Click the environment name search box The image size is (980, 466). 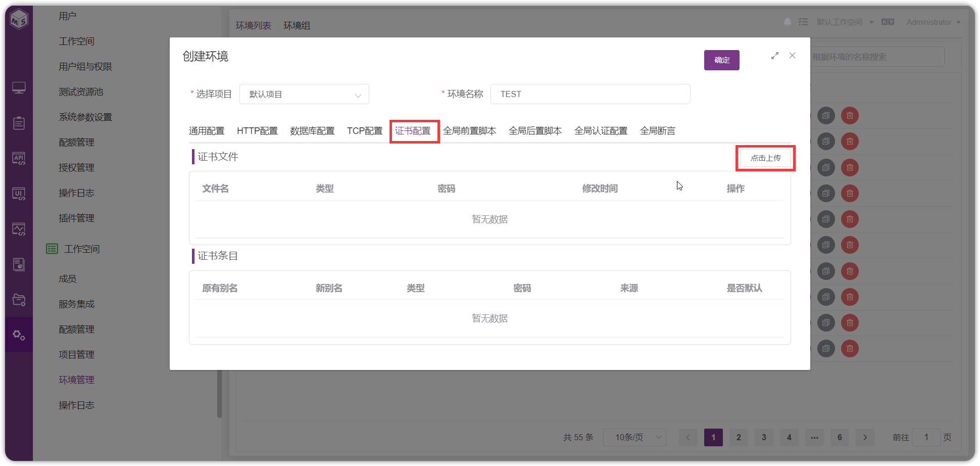click(x=877, y=57)
